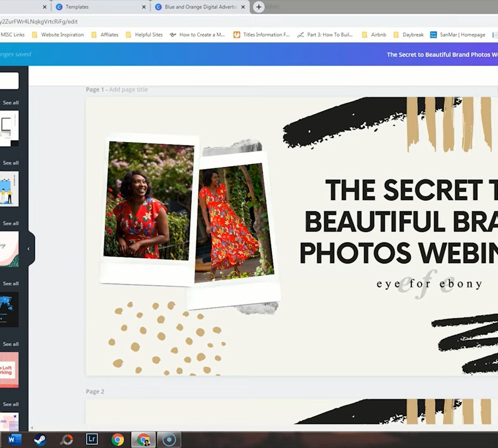Close the Blue and Orange Digital Advertising tab
The height and width of the screenshot is (448, 498).
click(243, 7)
